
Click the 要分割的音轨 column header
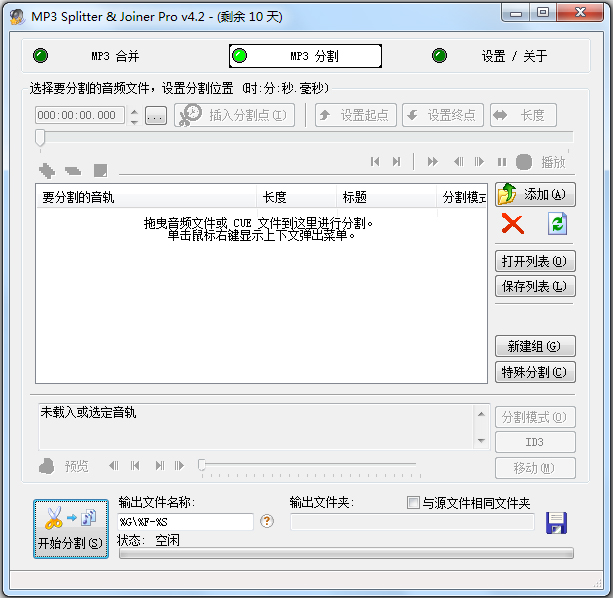(x=146, y=197)
